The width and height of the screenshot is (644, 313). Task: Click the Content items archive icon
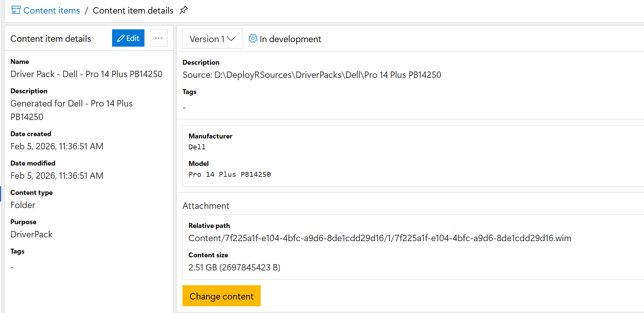pyautogui.click(x=16, y=10)
